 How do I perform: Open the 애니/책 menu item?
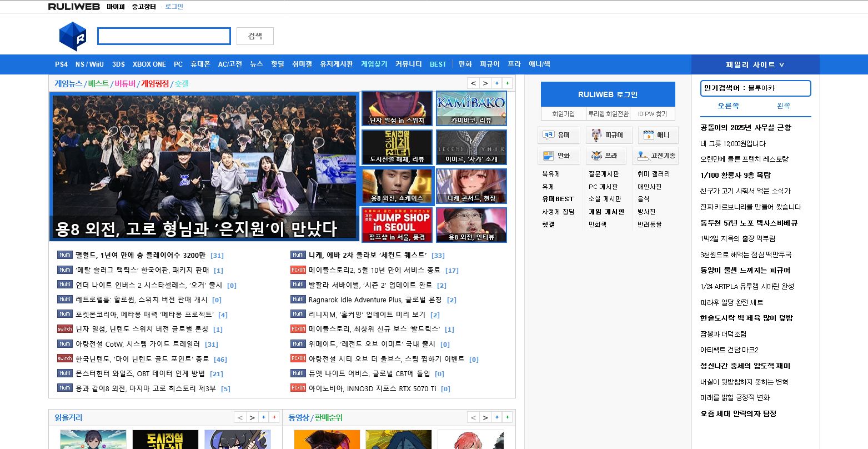pyautogui.click(x=539, y=64)
